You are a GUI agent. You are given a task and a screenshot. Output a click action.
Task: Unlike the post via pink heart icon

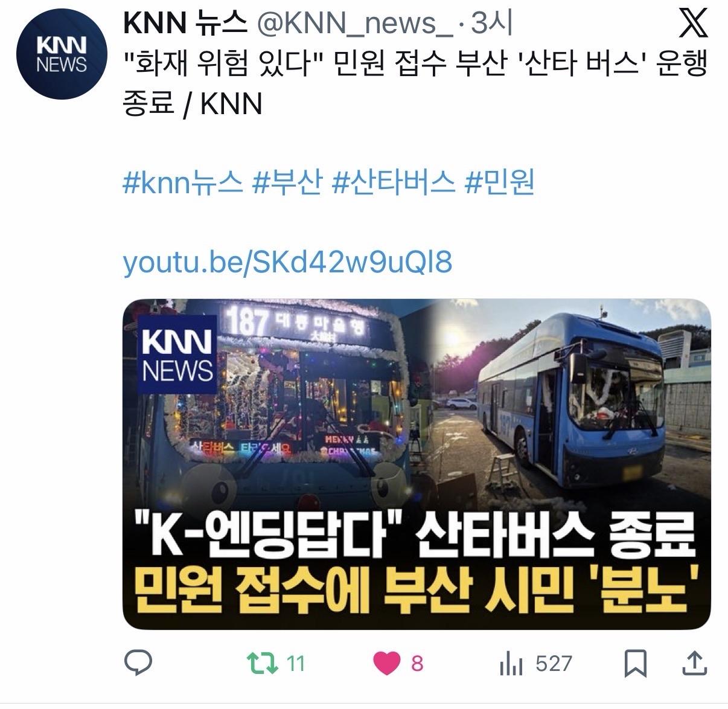(386, 664)
